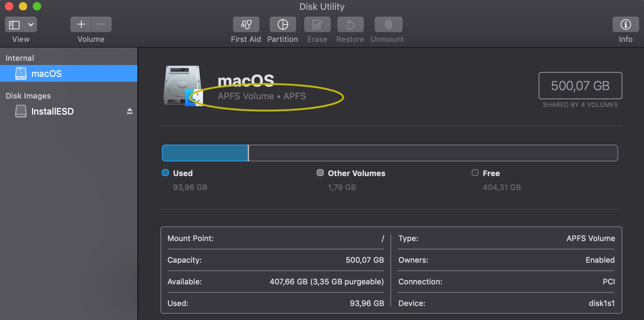Show volume details with Info button
This screenshot has height=320, width=644.
(x=626, y=24)
